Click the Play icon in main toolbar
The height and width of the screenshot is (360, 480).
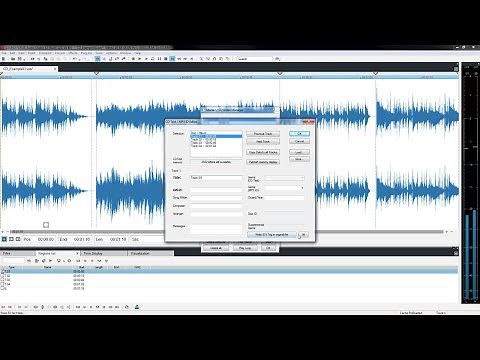[x=140, y=59]
